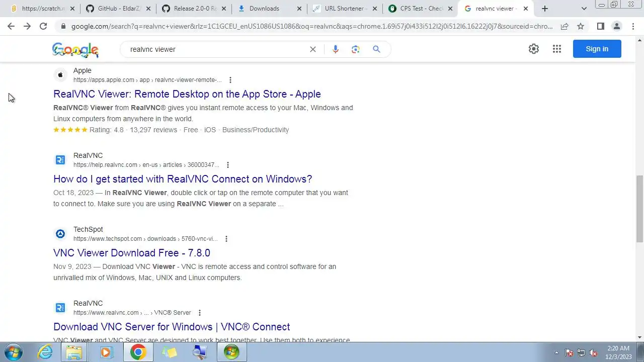
Task: Open options menu for VNC Server result
Action: pyautogui.click(x=200, y=313)
